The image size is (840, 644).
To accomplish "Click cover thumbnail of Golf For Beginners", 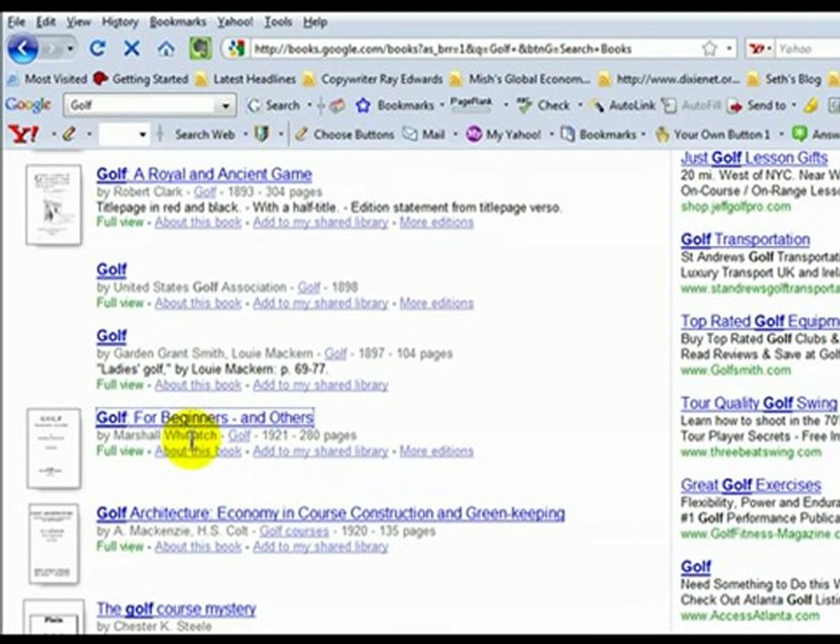I will pos(54,448).
